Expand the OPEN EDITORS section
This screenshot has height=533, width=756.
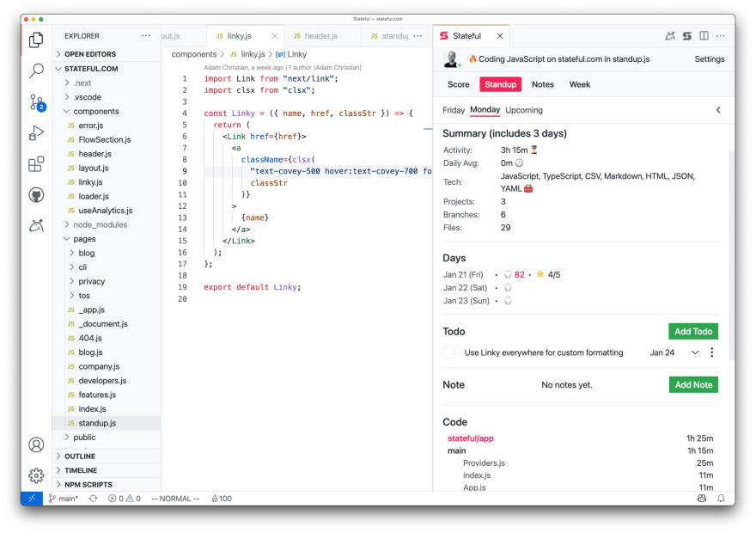coord(107,54)
